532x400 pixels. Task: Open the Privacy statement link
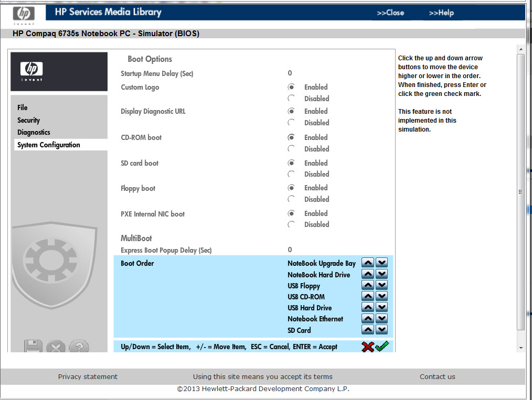pyautogui.click(x=88, y=376)
